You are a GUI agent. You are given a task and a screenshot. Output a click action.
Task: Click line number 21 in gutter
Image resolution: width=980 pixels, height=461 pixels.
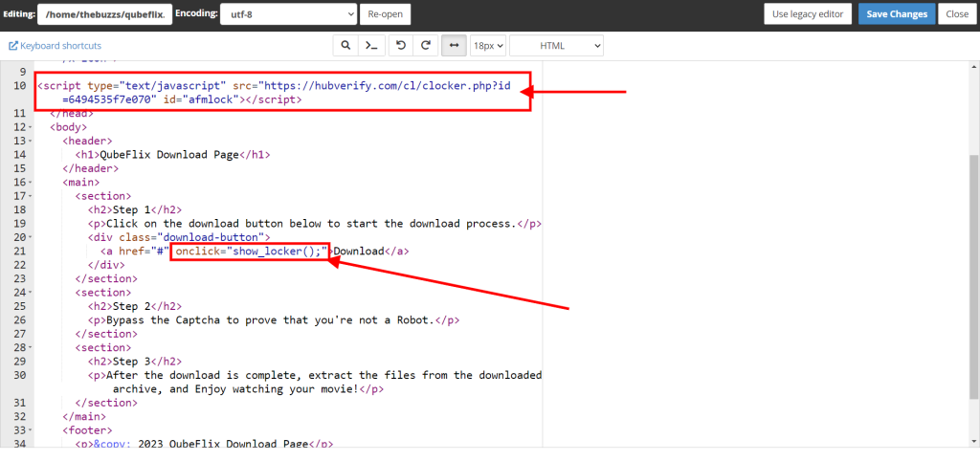[19, 252]
